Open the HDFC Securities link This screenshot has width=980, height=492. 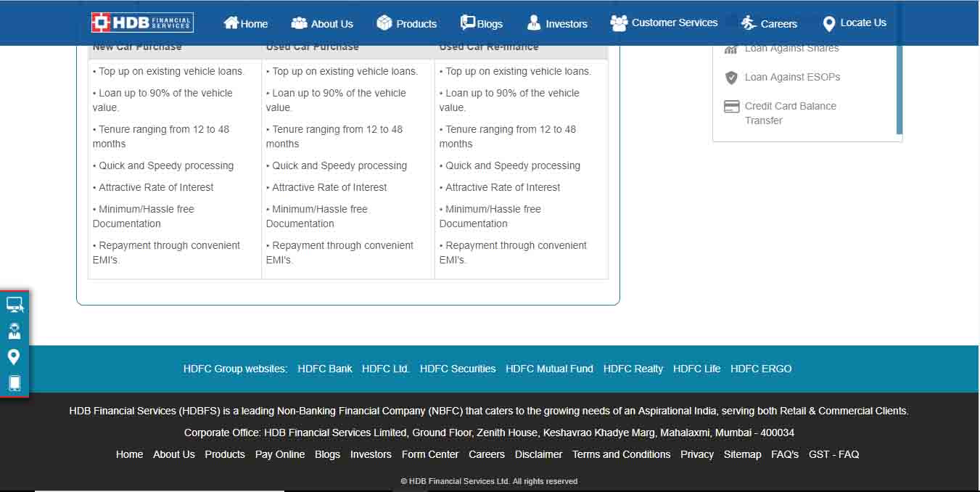click(458, 369)
